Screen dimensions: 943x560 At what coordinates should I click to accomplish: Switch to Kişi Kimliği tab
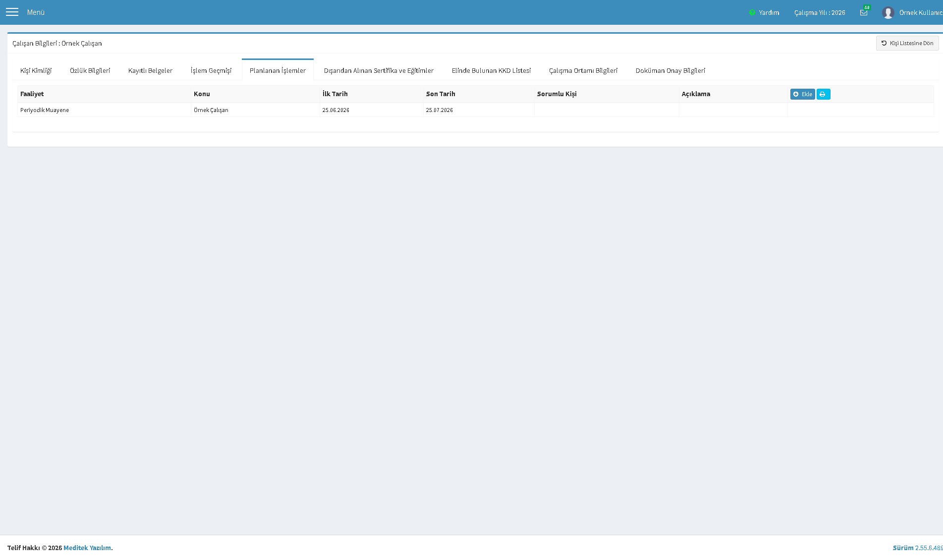tap(36, 70)
